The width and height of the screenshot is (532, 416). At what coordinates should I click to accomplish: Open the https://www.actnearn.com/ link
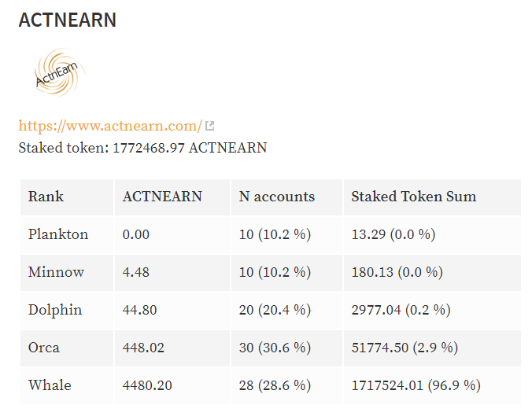point(110,126)
